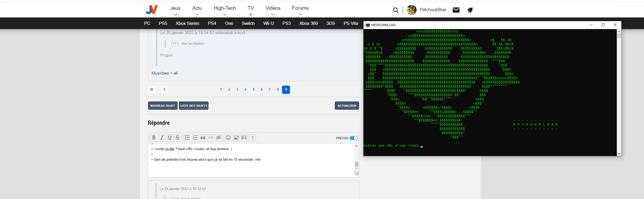Go to first page of topic
The width and height of the screenshot is (644, 199).
tap(152, 90)
